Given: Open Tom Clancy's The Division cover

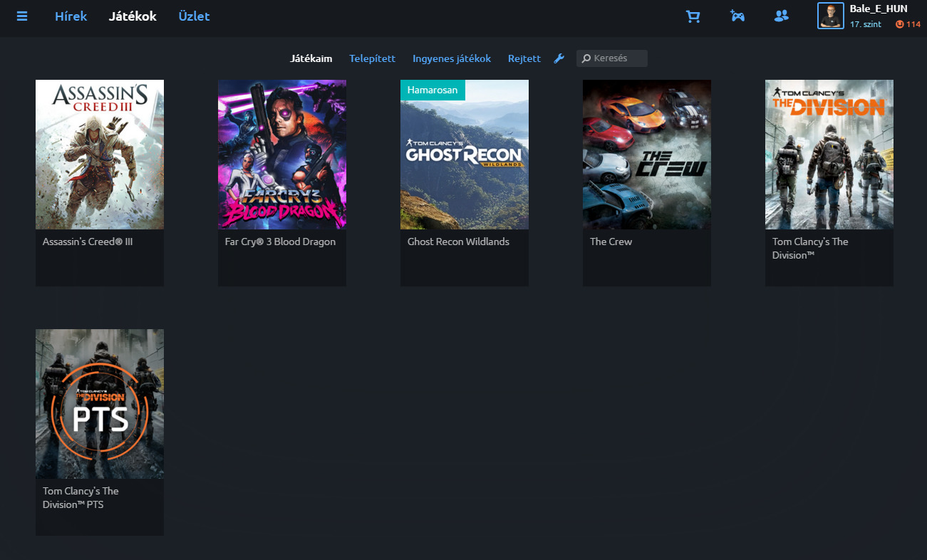Looking at the screenshot, I should click(x=829, y=155).
